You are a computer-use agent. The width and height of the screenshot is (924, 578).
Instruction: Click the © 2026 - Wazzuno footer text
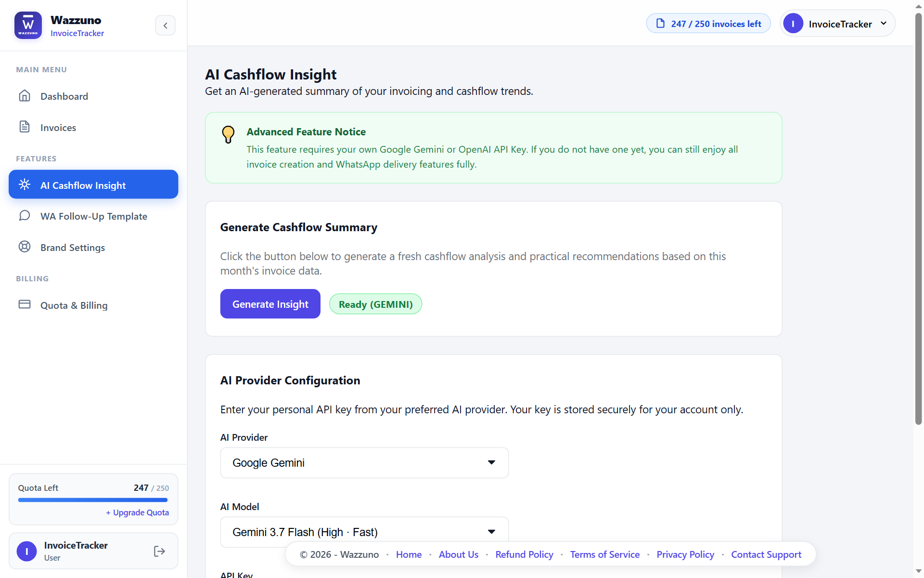pyautogui.click(x=339, y=554)
